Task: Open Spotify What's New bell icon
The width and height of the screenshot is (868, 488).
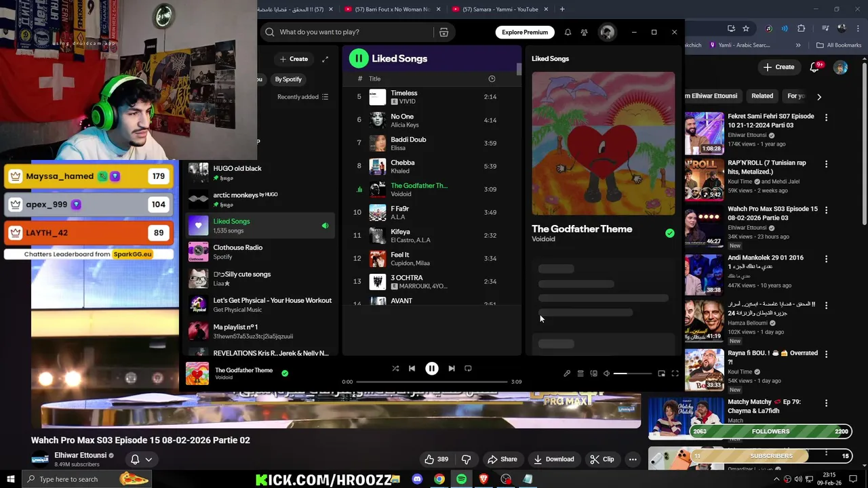Action: pos(568,32)
